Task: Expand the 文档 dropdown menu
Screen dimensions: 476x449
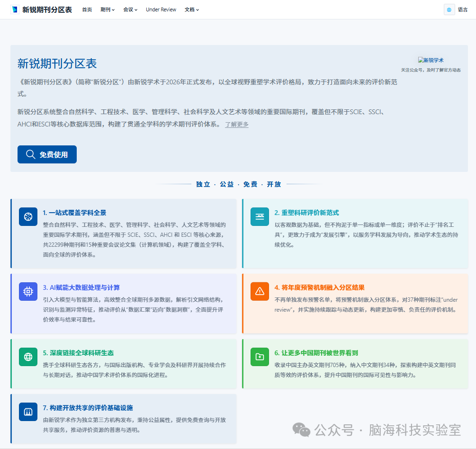Action: coord(191,9)
